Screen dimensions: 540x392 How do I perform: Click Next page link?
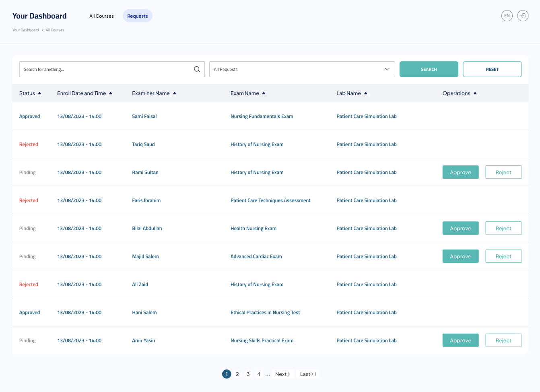point(282,374)
